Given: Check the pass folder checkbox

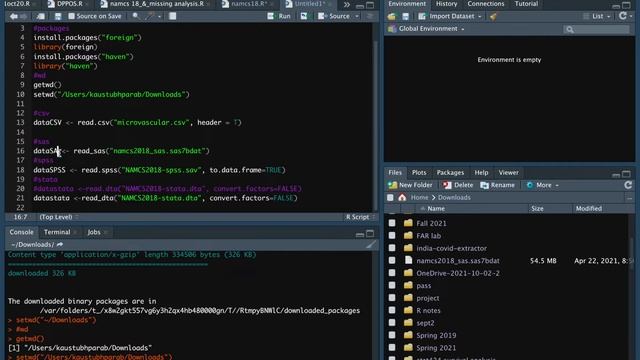Looking at the screenshot, I should coord(392,285).
